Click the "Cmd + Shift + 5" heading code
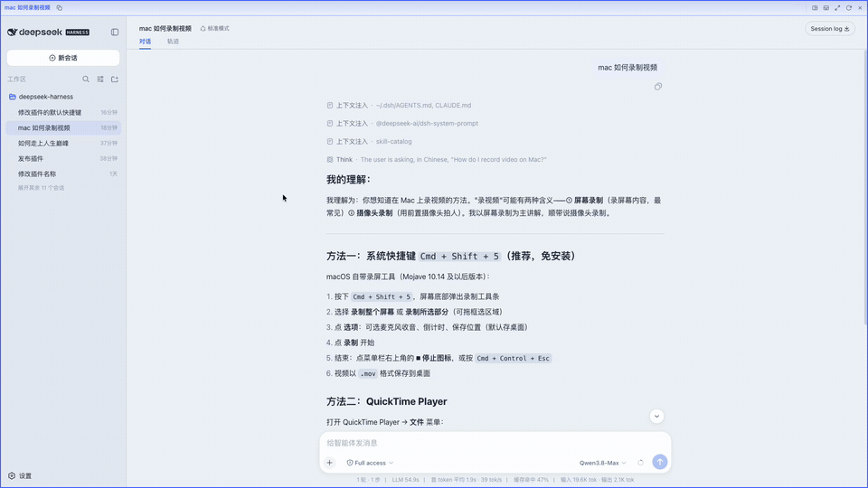Screen dimensions: 868x488 [x=459, y=256]
